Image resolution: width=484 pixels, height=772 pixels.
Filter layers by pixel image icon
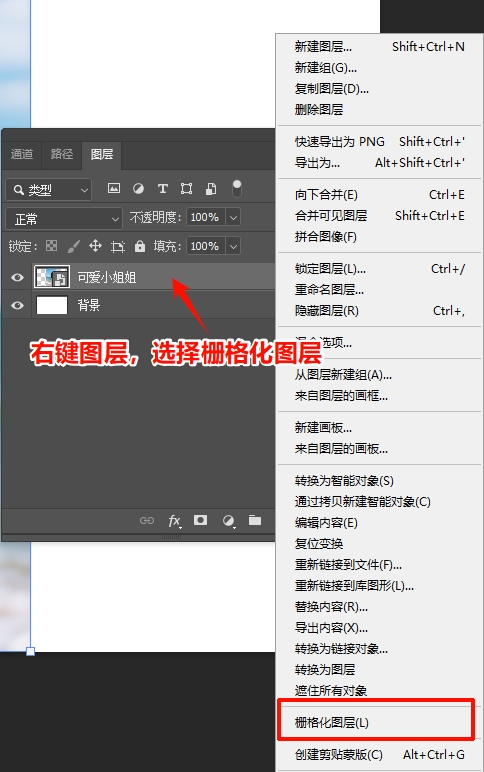[x=114, y=188]
